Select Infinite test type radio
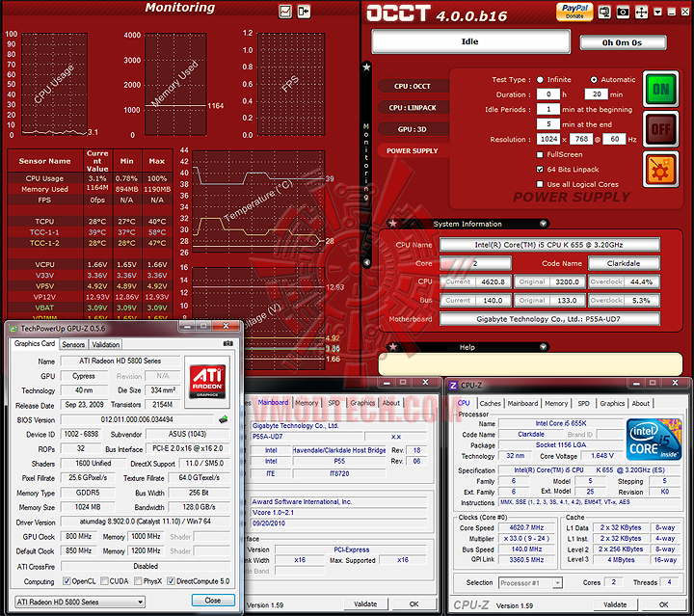The image size is (694, 616). (540, 80)
